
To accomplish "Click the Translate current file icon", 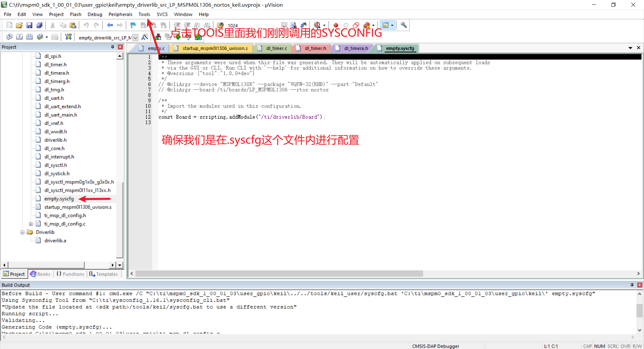I will (9, 37).
